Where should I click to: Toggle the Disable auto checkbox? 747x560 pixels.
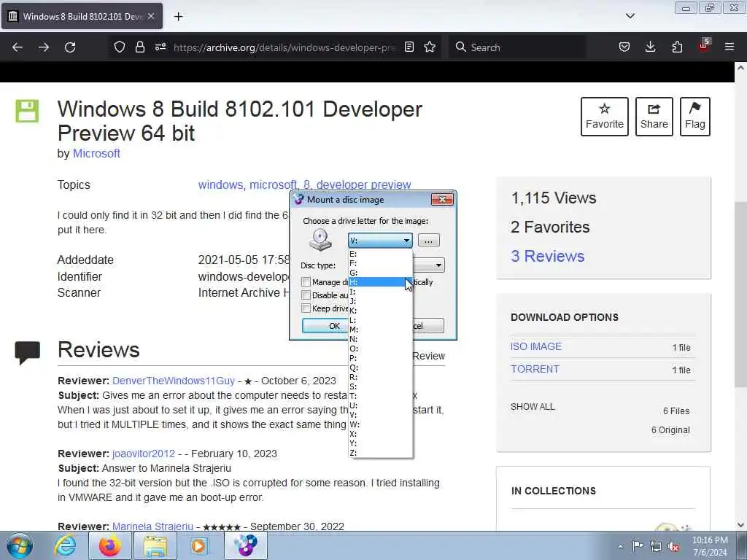[x=306, y=295]
